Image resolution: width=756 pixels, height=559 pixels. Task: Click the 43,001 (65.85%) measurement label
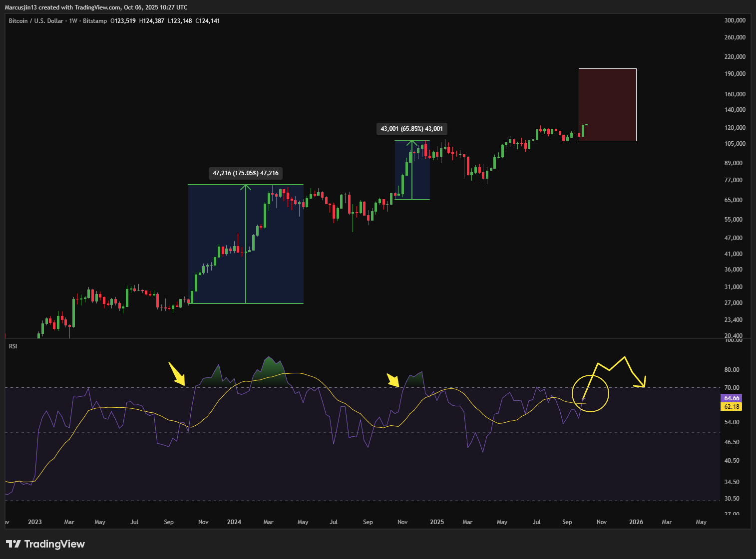411,128
